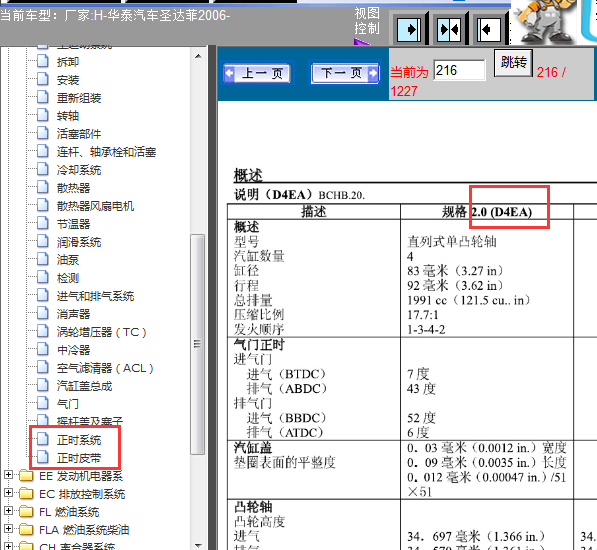The image size is (597, 550).
Task: Select the 中冷器 tree item
Action: 73,350
